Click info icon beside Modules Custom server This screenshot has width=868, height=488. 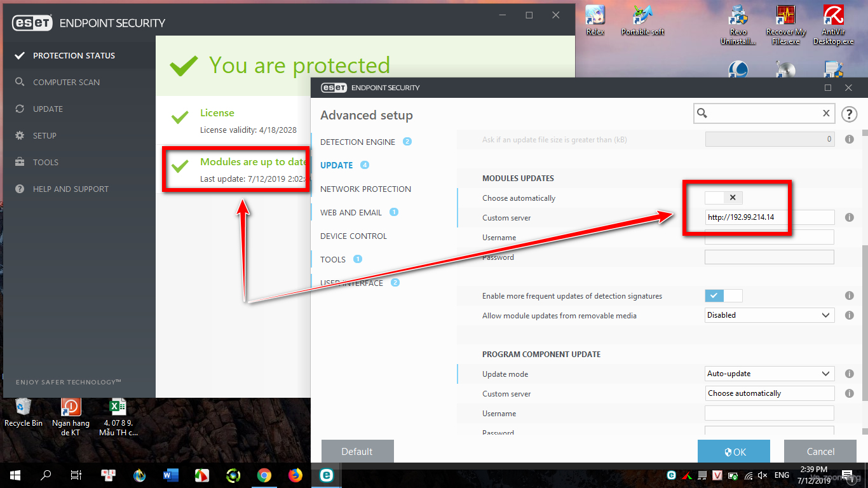849,217
